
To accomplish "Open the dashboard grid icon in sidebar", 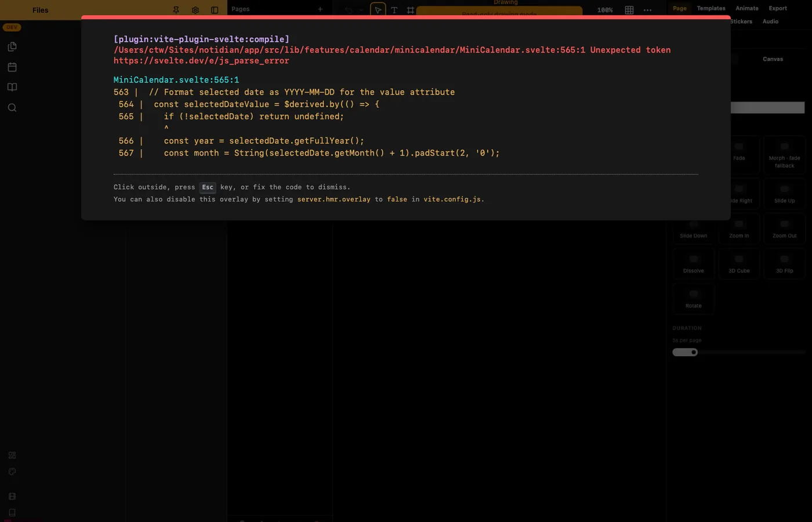I will (x=12, y=455).
